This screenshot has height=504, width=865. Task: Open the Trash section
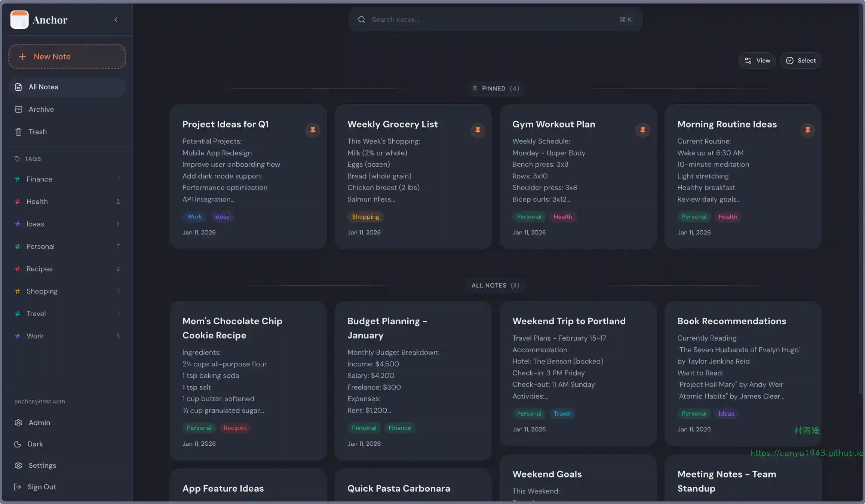[x=37, y=132]
